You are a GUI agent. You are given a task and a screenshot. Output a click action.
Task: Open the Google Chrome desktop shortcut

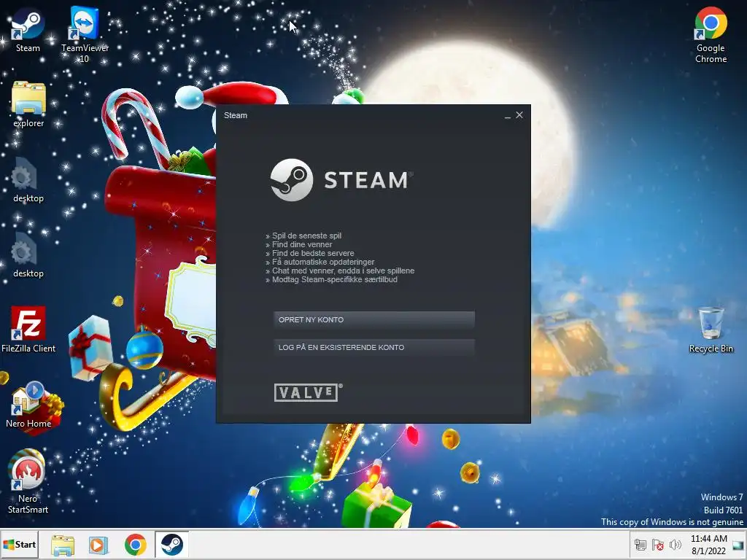coord(711,34)
